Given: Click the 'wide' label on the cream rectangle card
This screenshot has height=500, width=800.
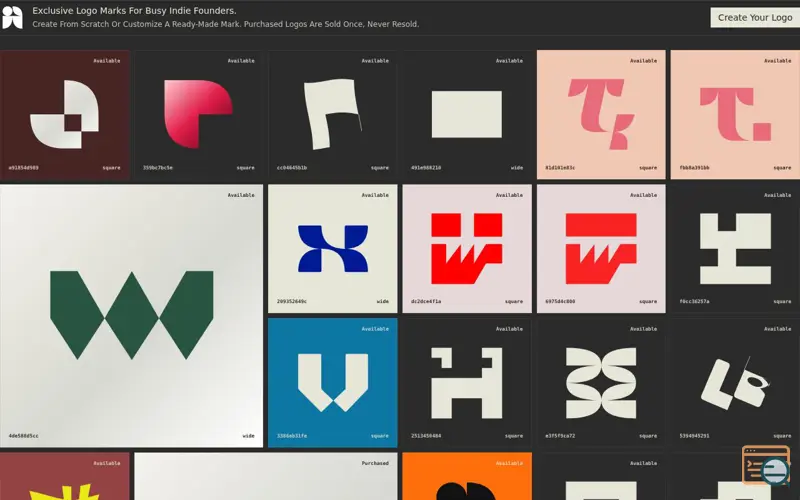Looking at the screenshot, I should click(517, 167).
